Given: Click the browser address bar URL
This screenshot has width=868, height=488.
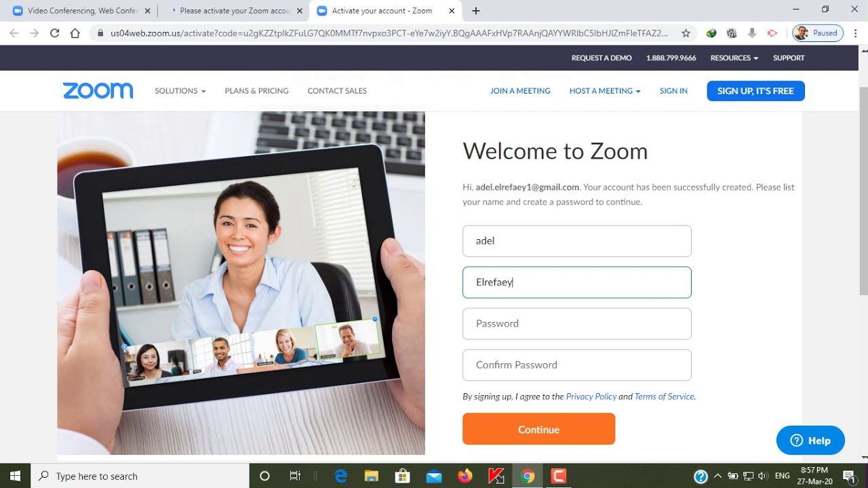Looking at the screenshot, I should pos(389,33).
